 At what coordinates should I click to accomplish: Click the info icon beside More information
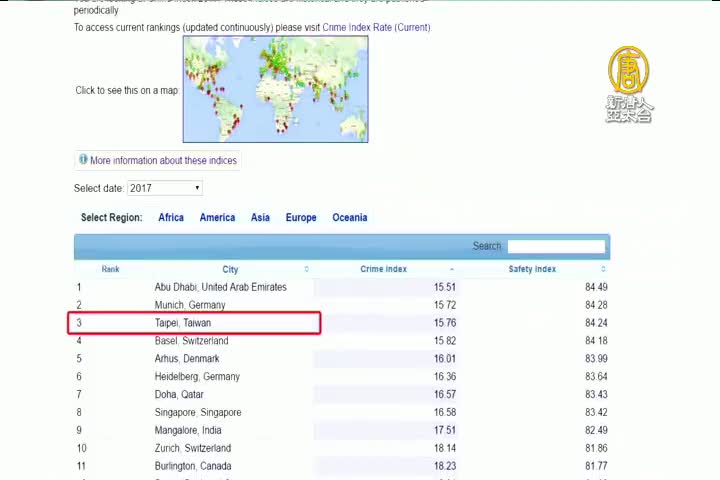coord(83,160)
